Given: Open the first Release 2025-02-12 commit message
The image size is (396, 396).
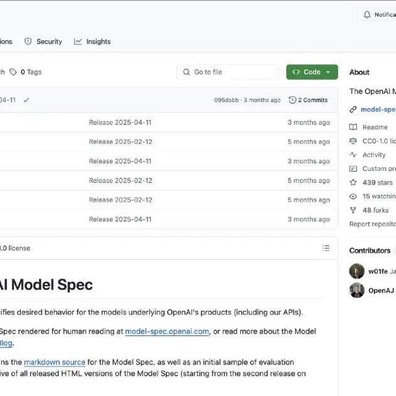Looking at the screenshot, I should tap(120, 142).
